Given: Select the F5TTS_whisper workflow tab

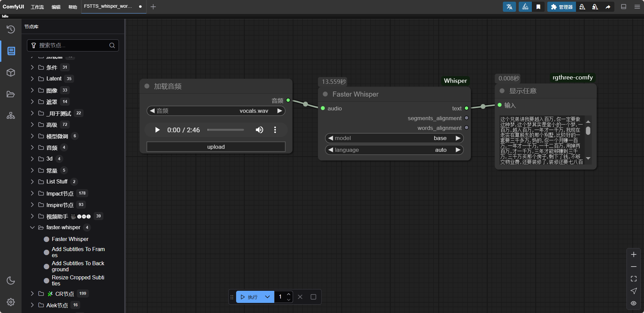Looking at the screenshot, I should click(x=108, y=6).
